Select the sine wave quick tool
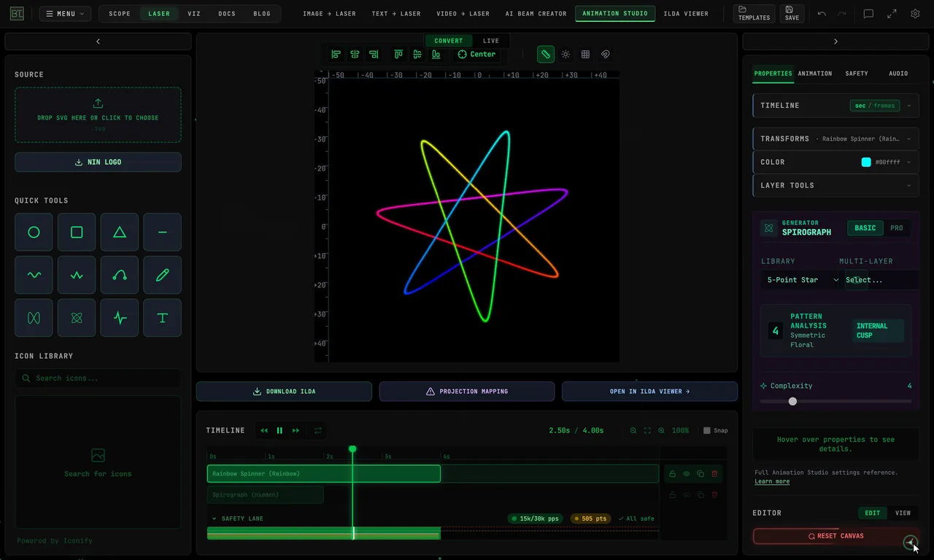934x560 pixels. [34, 275]
